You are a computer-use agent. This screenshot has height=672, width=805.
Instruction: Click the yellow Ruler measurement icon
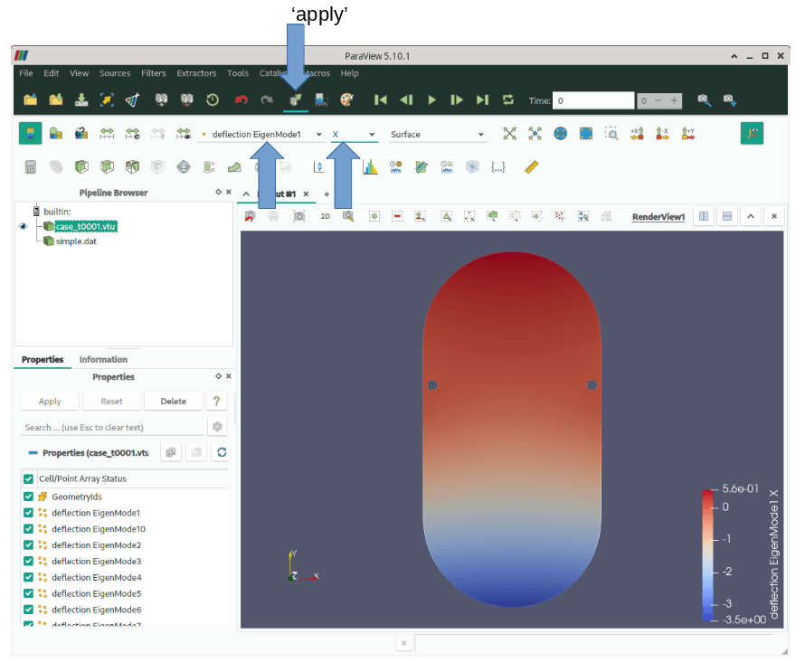coord(531,166)
